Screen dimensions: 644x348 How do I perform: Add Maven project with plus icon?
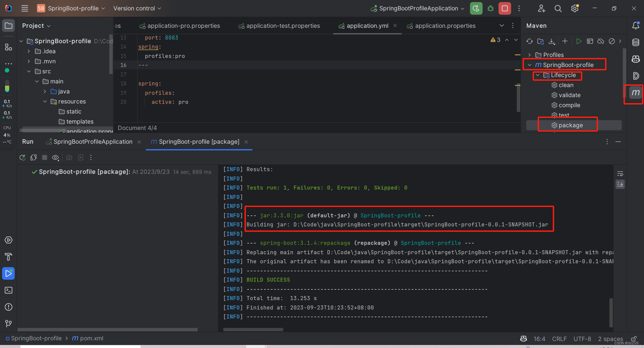[x=565, y=41]
